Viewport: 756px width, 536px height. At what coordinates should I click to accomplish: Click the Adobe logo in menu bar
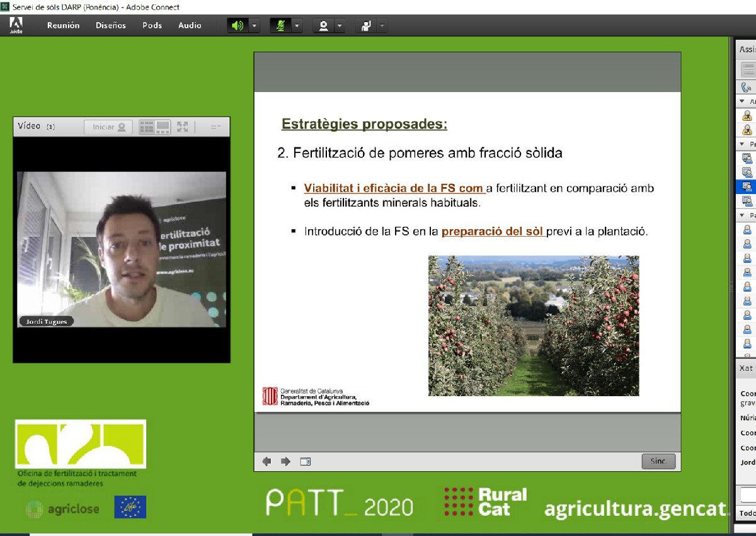click(16, 25)
